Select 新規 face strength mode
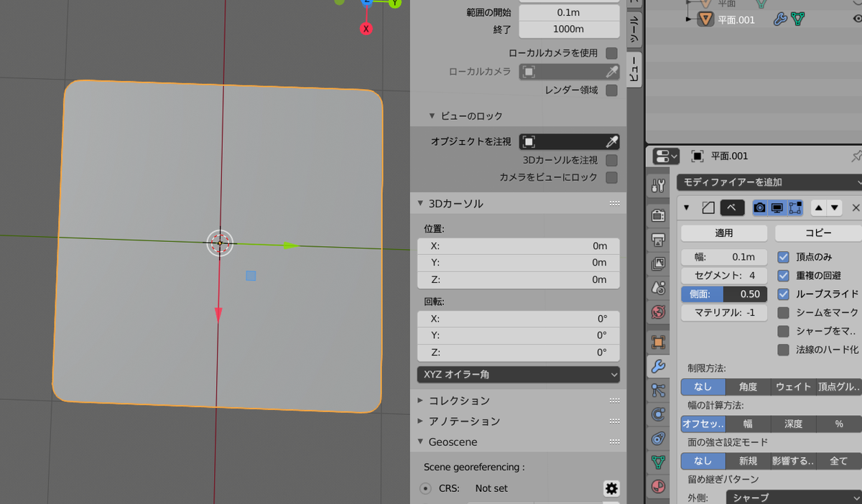The width and height of the screenshot is (862, 504). [x=748, y=462]
